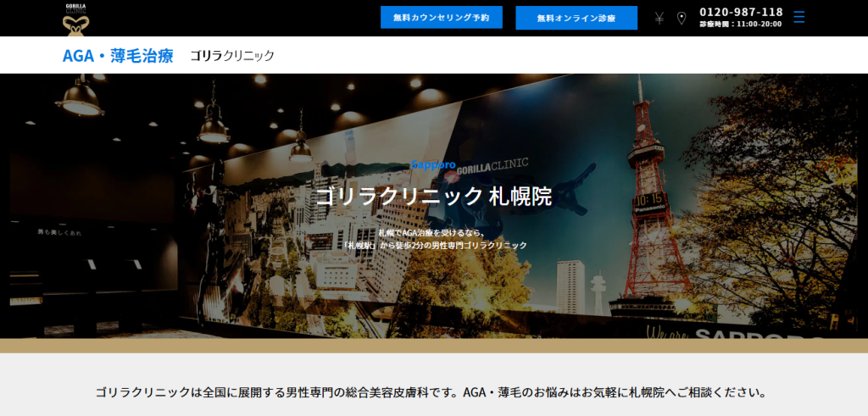
Task: Click the Gorilla Clinic logo
Action: tap(75, 19)
